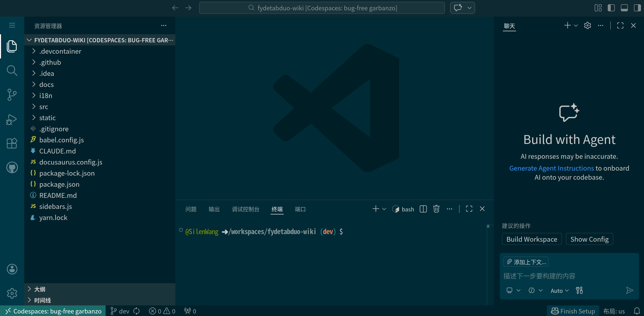Viewport: 644px width, 316px height.
Task: Open the Generate Agent Instructions link
Action: click(x=551, y=168)
